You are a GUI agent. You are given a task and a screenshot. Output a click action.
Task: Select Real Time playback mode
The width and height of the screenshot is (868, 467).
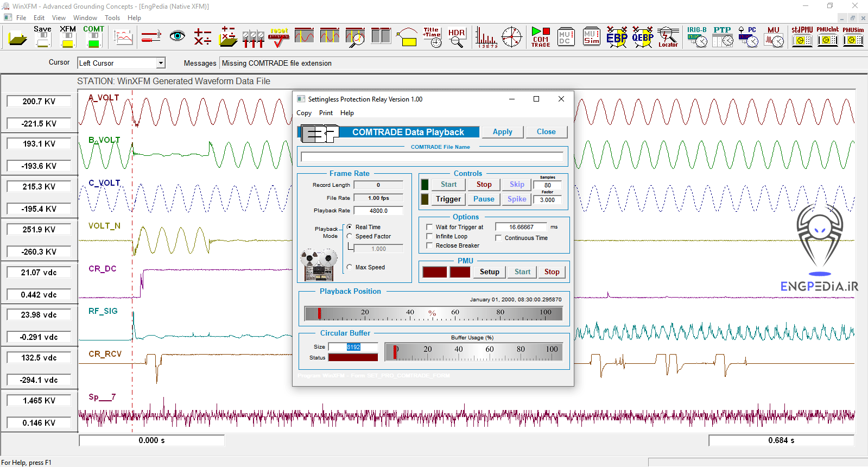point(350,227)
